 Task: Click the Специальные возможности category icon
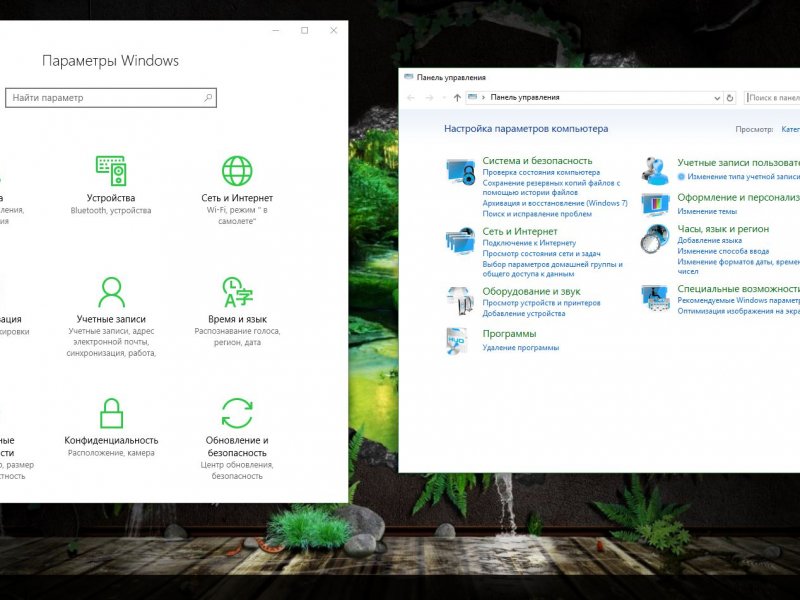tap(655, 298)
